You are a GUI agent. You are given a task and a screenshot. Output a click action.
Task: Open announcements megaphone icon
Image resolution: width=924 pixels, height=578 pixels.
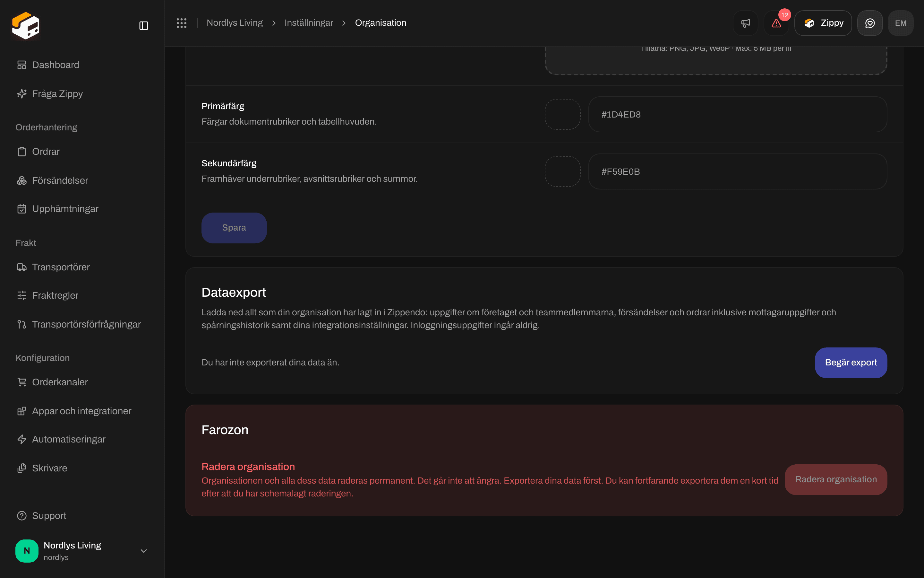coord(745,23)
